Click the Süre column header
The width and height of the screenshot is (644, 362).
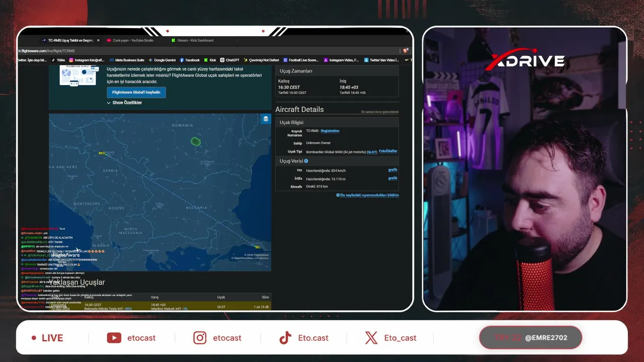tap(265, 297)
